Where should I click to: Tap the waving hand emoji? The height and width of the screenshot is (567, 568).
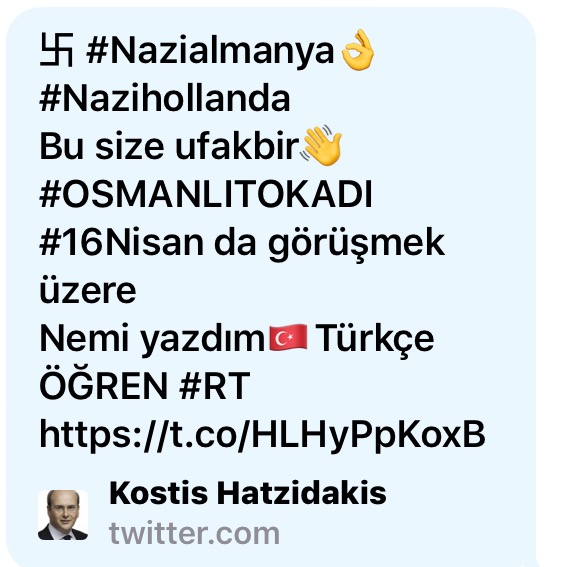click(x=321, y=145)
